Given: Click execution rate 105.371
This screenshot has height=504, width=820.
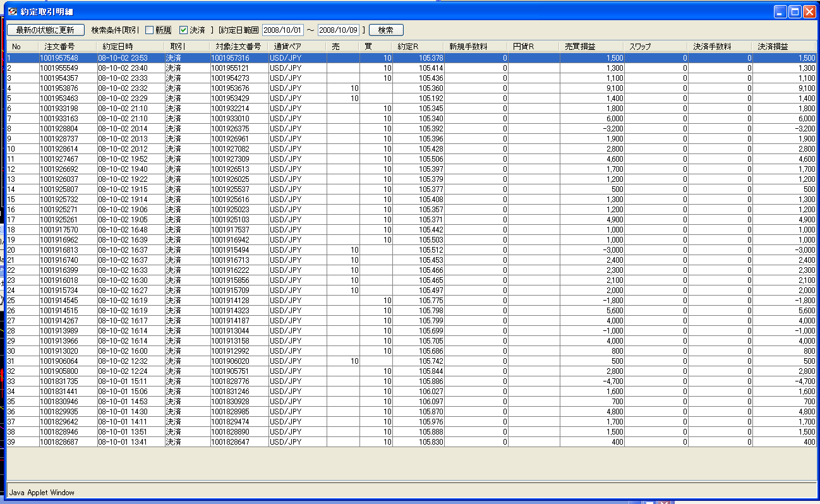Looking at the screenshot, I should [x=419, y=220].
